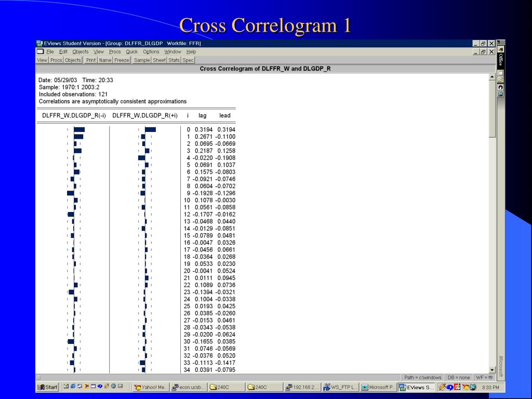Click the 'DB = none' status entry
This screenshot has width=532, height=399.
coord(459,377)
